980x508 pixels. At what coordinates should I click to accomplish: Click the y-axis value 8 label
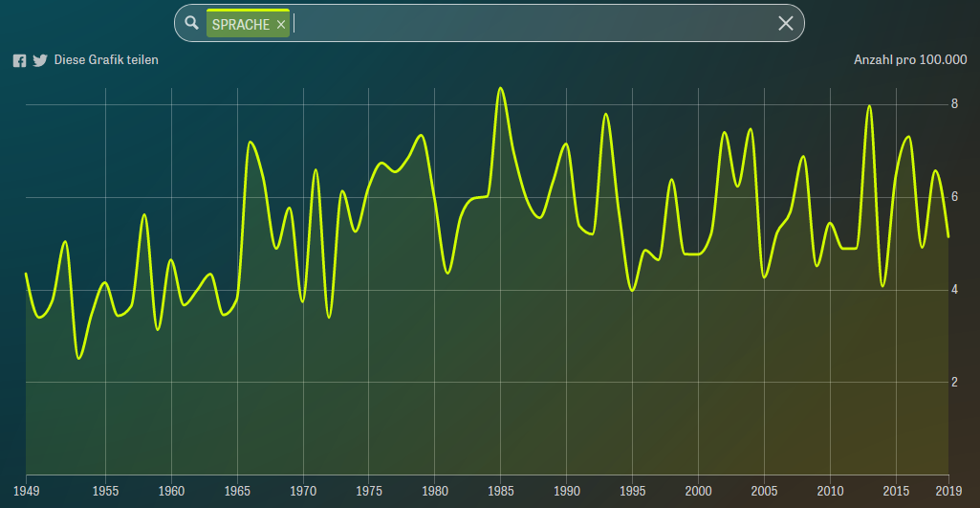pos(954,104)
